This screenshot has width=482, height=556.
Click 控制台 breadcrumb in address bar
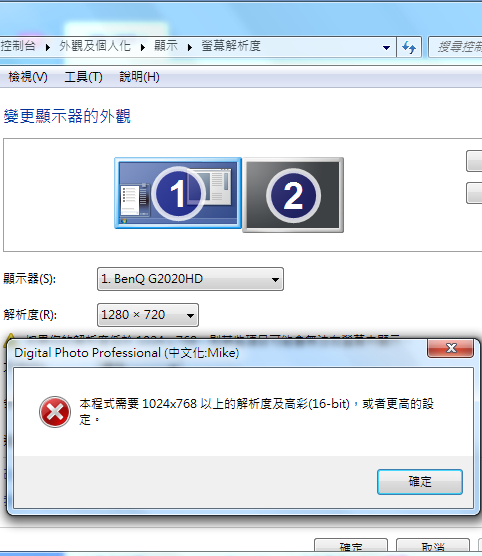pyautogui.click(x=18, y=46)
